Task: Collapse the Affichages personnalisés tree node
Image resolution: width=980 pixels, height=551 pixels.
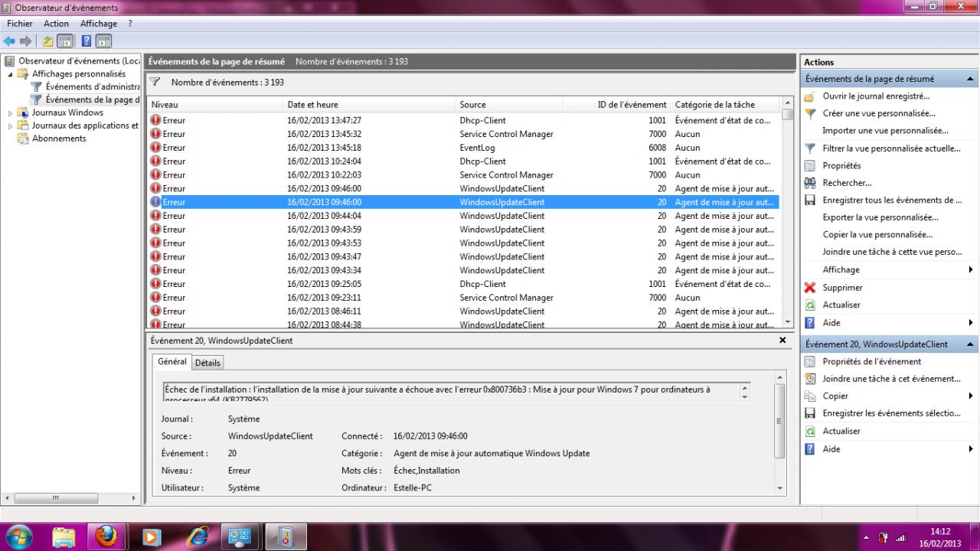Action: coord(11,74)
